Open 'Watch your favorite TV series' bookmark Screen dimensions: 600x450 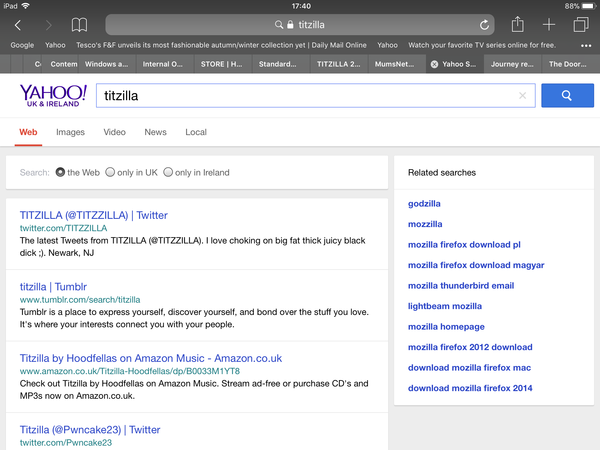click(482, 45)
